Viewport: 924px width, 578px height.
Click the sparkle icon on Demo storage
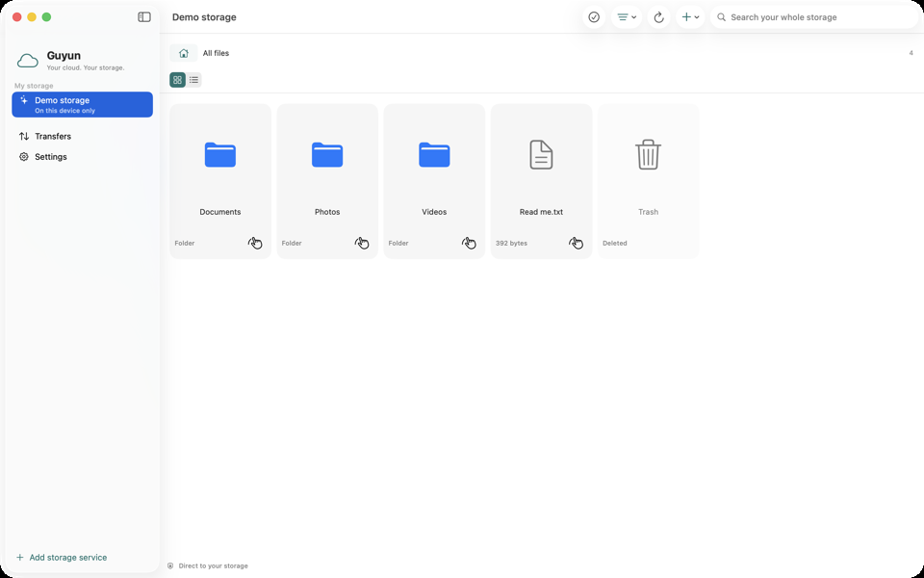tap(23, 99)
